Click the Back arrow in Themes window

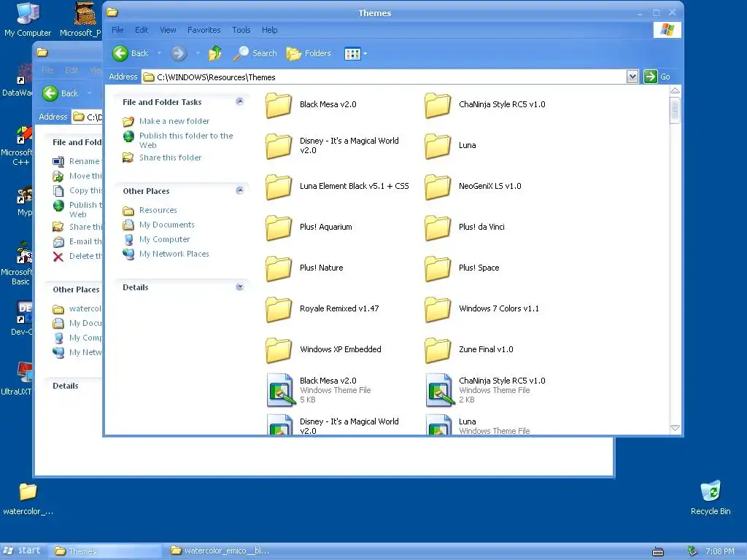coord(120,53)
